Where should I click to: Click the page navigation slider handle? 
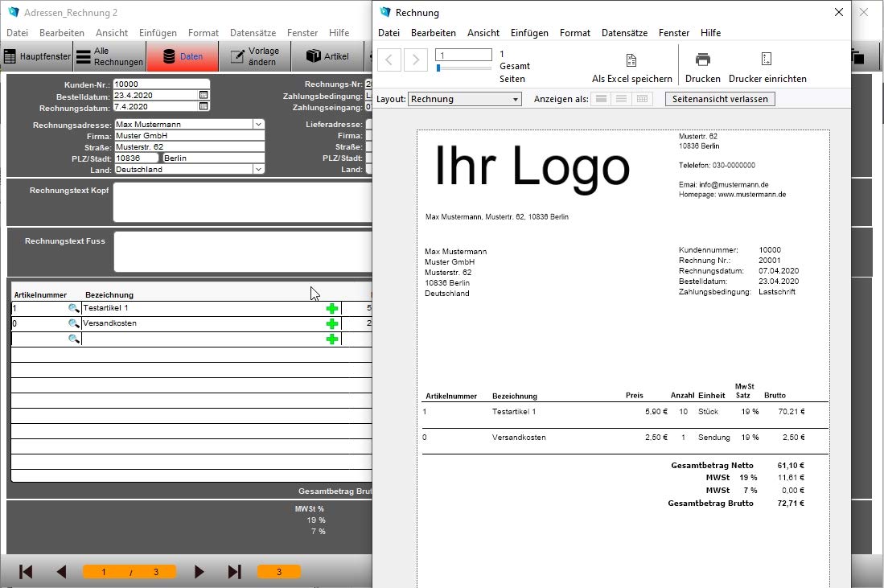(x=438, y=68)
